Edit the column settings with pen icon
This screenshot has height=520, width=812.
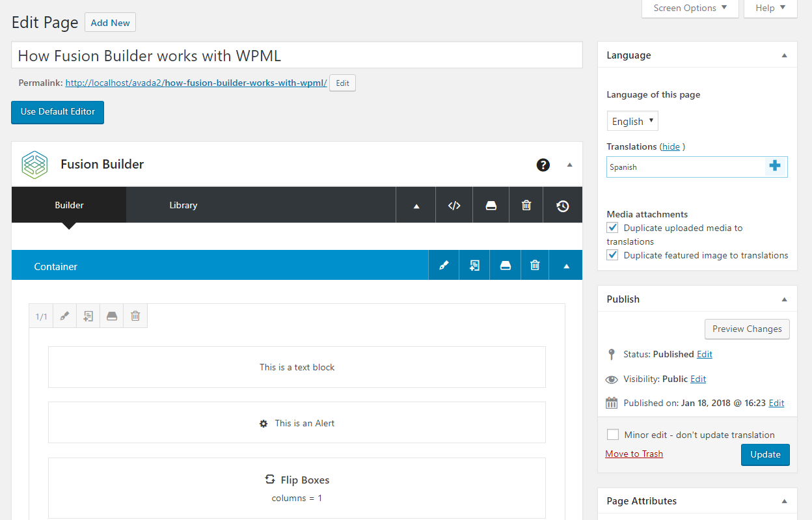(x=64, y=316)
